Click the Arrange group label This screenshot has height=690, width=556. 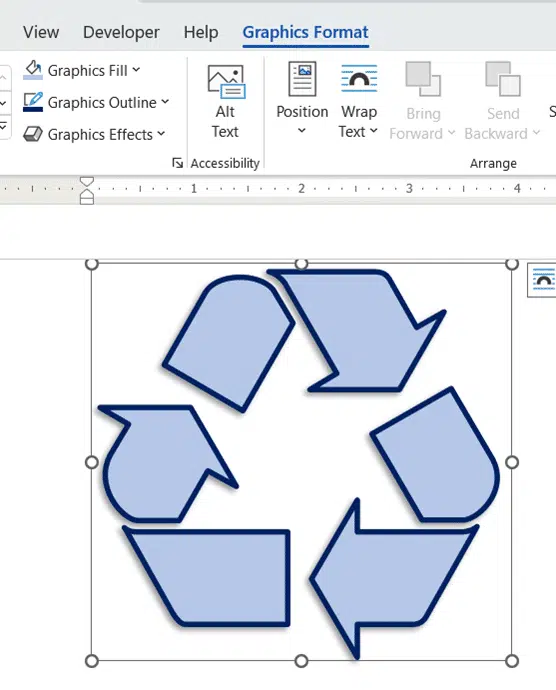pos(493,164)
